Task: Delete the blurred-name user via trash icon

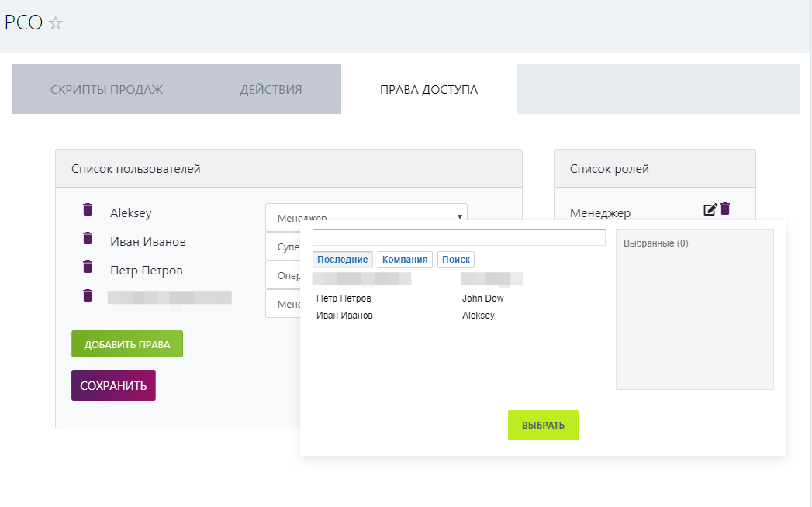Action: coord(88,295)
